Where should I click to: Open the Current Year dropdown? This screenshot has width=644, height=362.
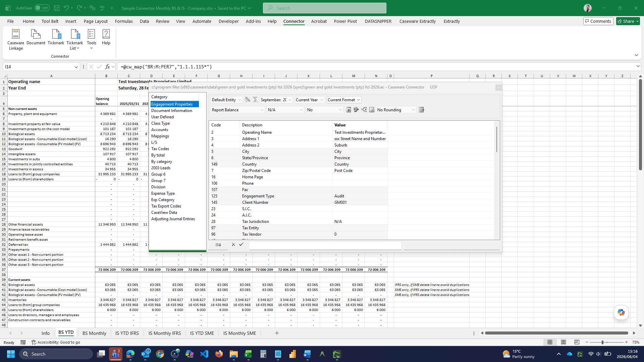[309, 100]
